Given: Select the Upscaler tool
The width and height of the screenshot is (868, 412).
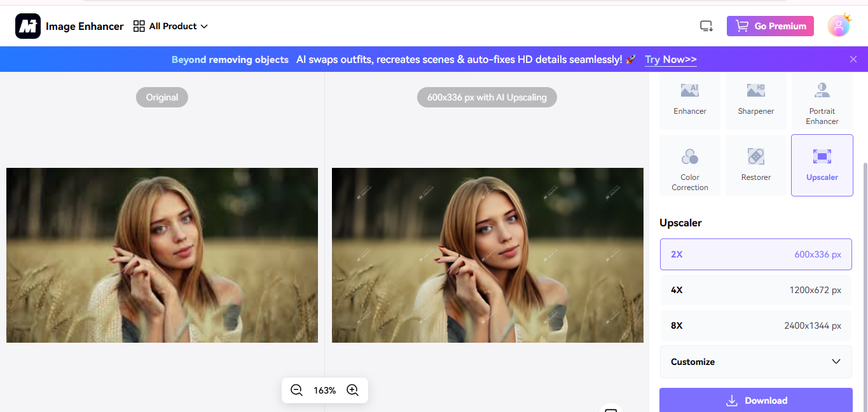Looking at the screenshot, I should pyautogui.click(x=822, y=165).
